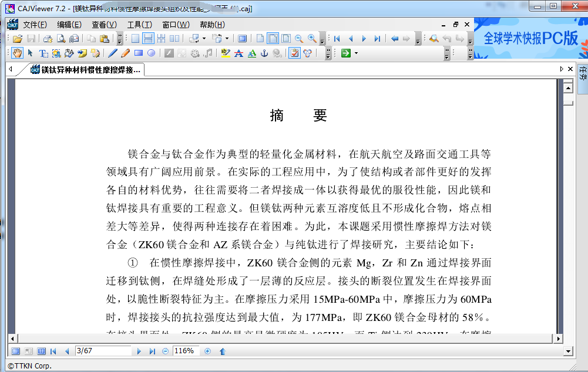This screenshot has width=588, height=372.
Task: Click the 116% zoom level field
Action: [x=186, y=351]
